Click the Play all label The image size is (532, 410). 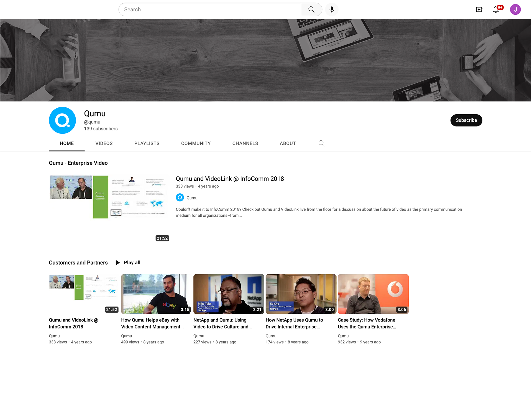(132, 263)
